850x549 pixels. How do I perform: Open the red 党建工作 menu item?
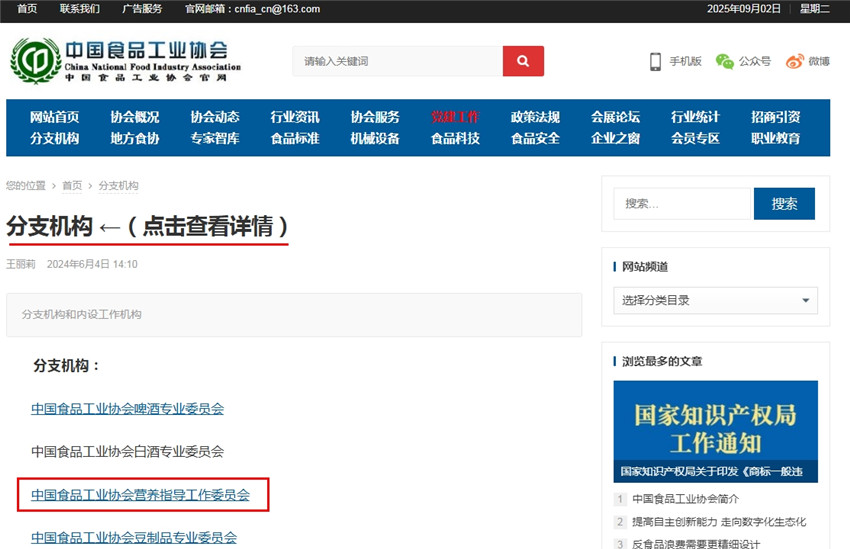coord(455,117)
